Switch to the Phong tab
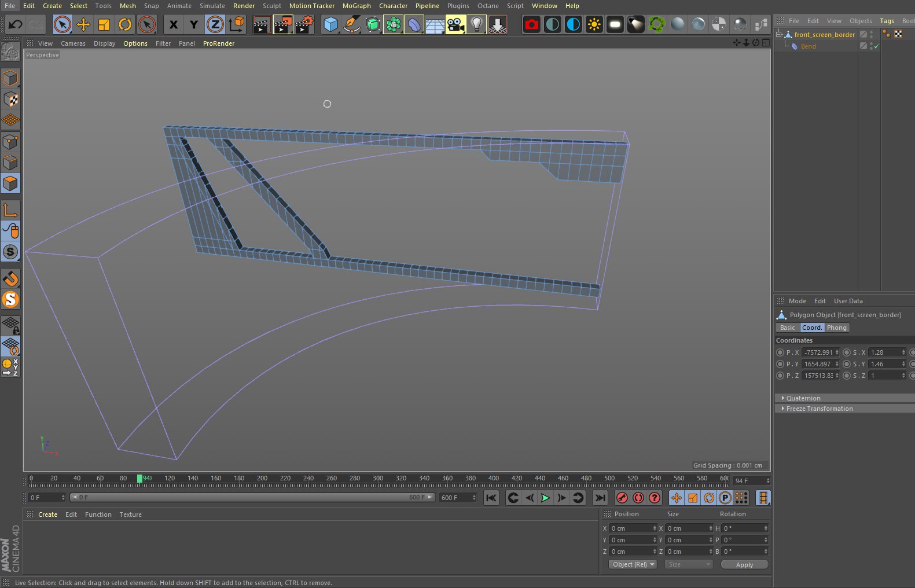The image size is (915, 588). [836, 328]
